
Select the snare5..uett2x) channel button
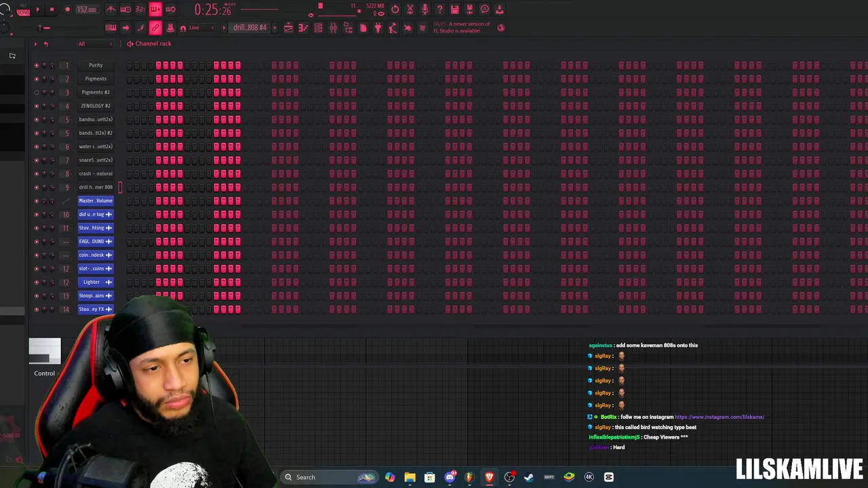(x=96, y=160)
